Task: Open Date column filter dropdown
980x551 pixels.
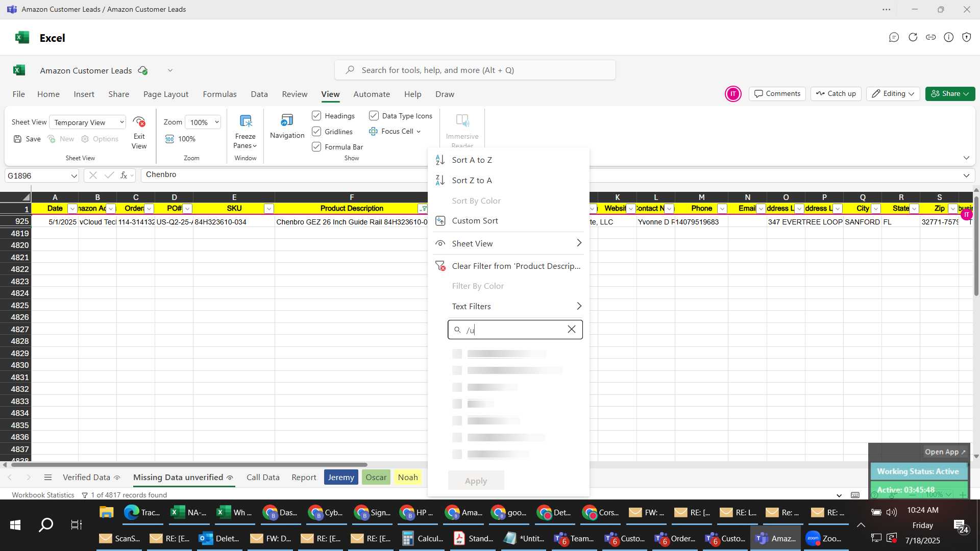Action: 72,209
